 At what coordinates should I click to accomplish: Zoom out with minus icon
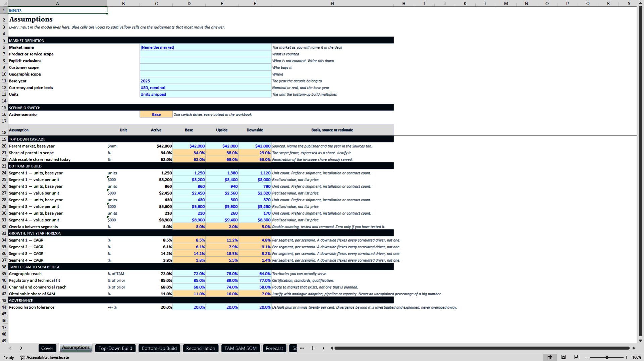point(587,357)
